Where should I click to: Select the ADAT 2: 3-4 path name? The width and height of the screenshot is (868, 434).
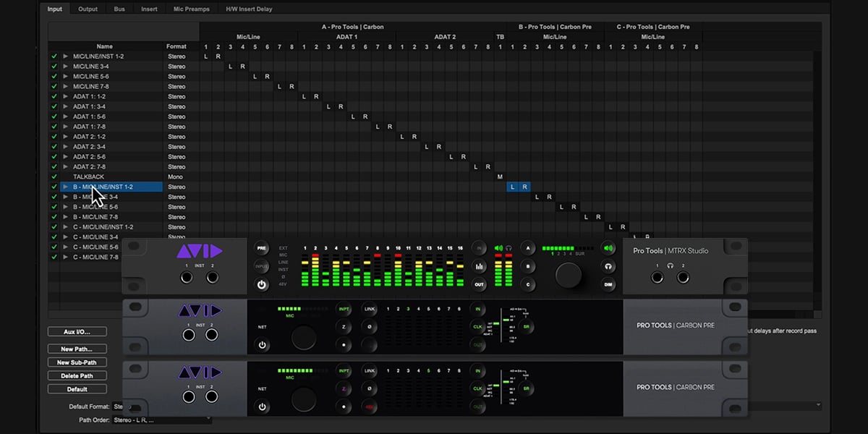point(89,147)
